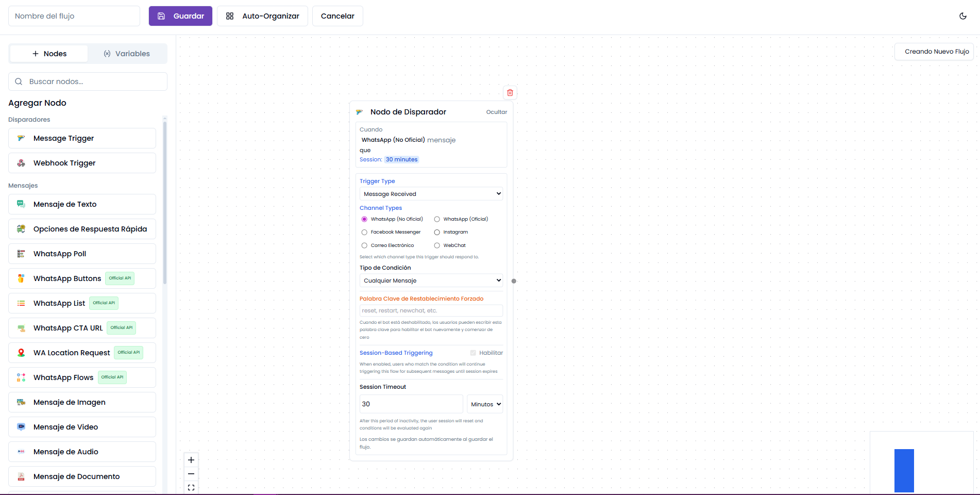
Task: Click the node list vertical scrollbar
Action: click(x=165, y=201)
